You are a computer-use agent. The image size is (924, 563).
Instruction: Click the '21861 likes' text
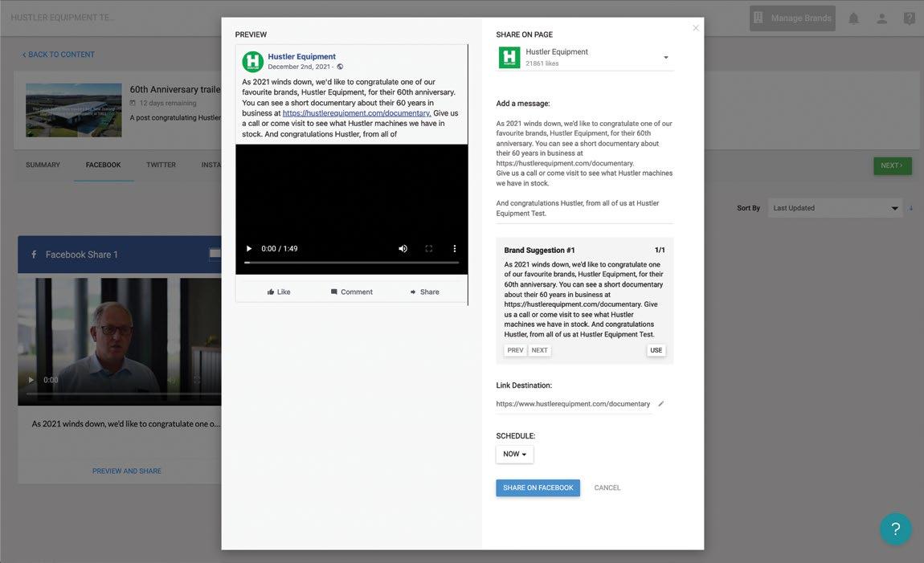[542, 63]
